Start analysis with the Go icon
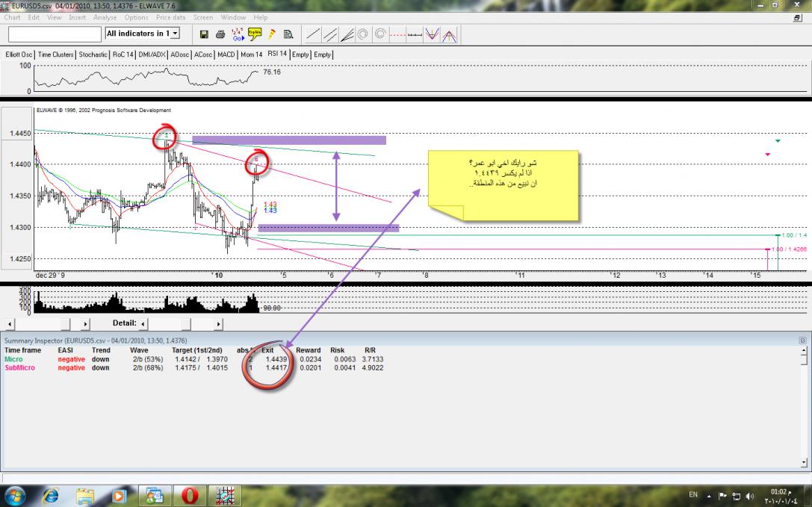The height and width of the screenshot is (507, 812). [x=238, y=34]
